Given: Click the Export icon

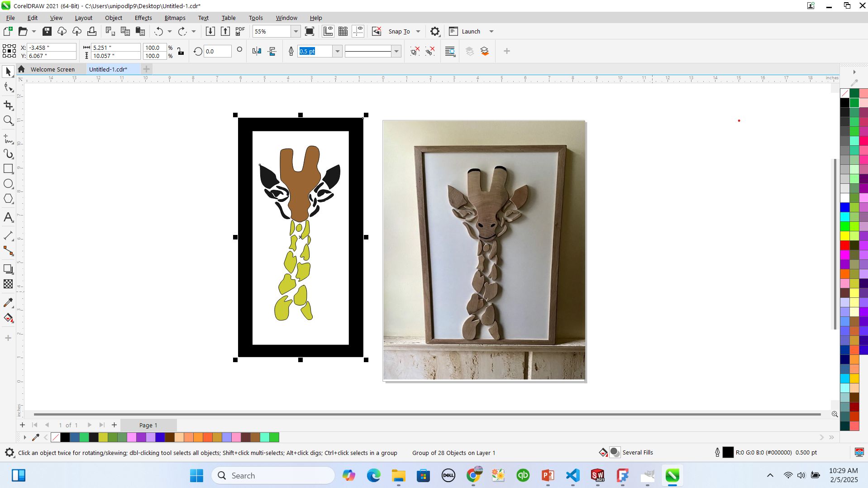Looking at the screenshot, I should 225,31.
